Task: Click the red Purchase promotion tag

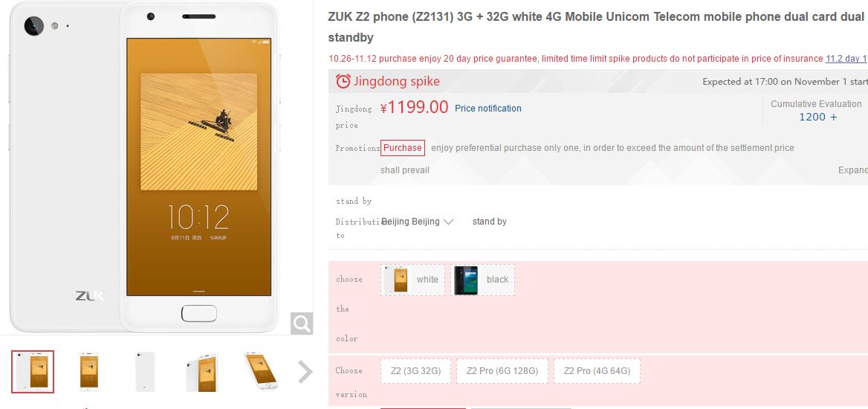Action: (x=403, y=148)
